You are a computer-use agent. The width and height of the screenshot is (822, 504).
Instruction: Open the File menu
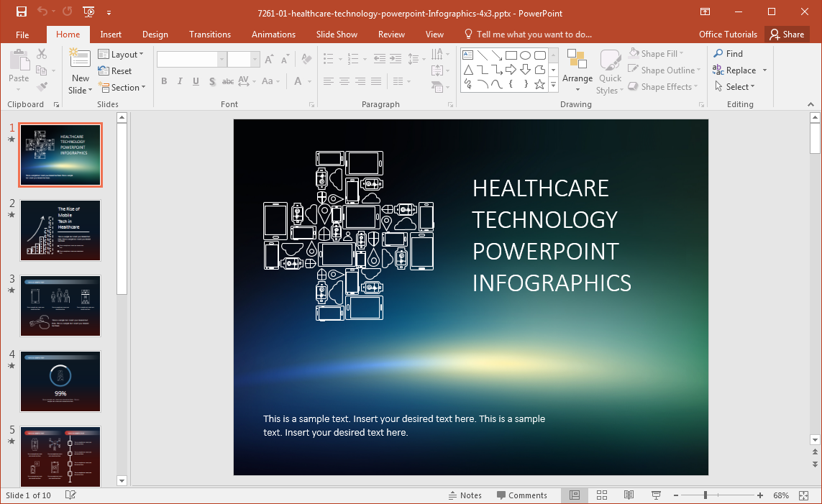click(x=22, y=35)
